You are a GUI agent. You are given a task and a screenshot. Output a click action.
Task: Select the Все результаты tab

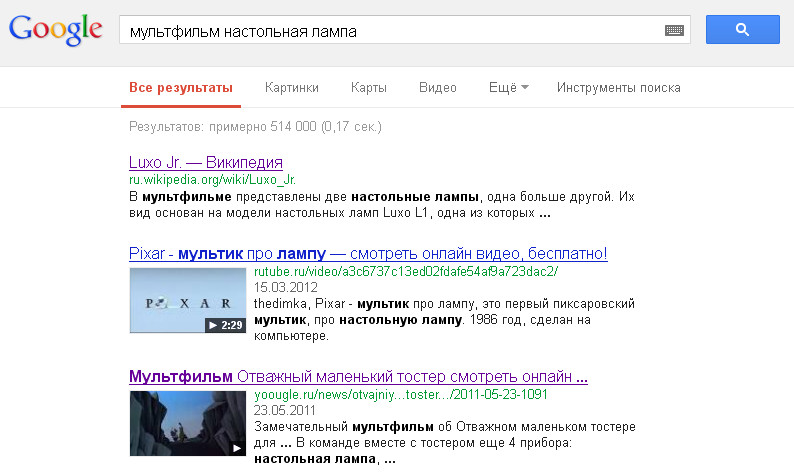pyautogui.click(x=181, y=88)
